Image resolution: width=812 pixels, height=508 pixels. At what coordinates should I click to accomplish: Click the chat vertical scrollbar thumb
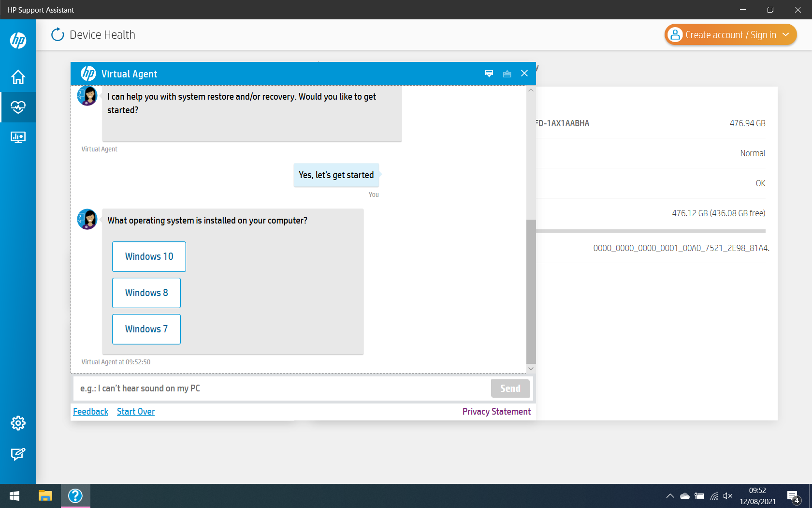tap(531, 291)
